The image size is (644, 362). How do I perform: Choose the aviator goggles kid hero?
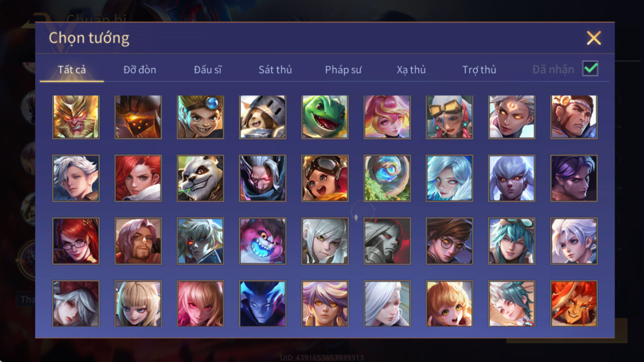pos(325,178)
